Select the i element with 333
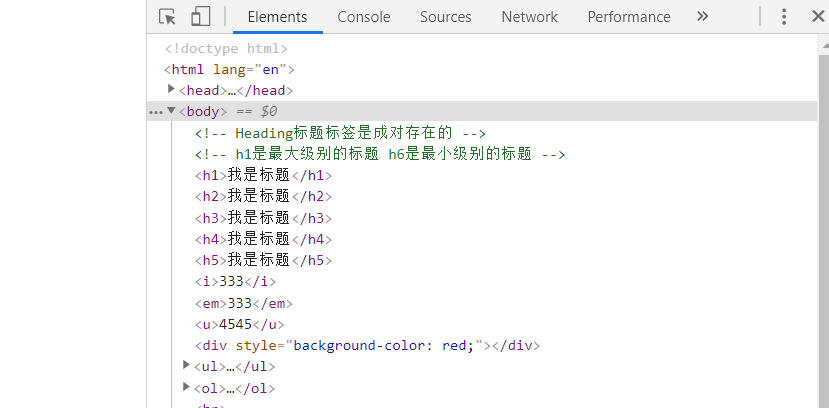The height and width of the screenshot is (408, 829). tap(235, 282)
